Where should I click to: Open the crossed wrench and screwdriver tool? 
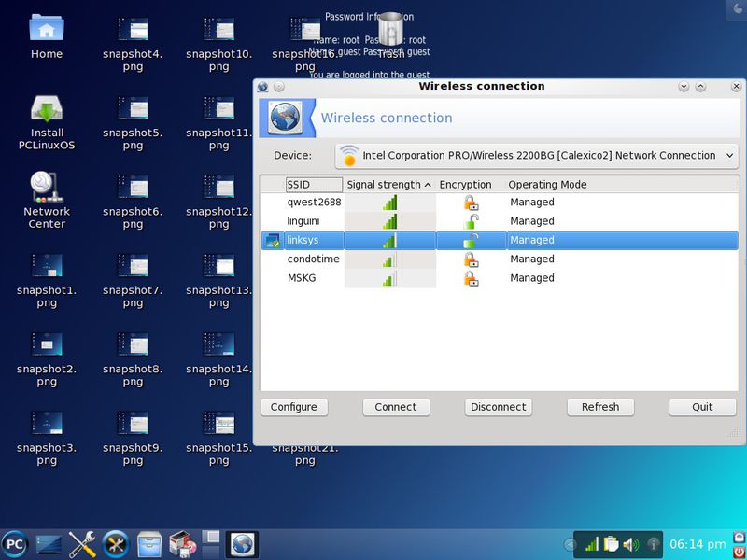click(x=82, y=544)
